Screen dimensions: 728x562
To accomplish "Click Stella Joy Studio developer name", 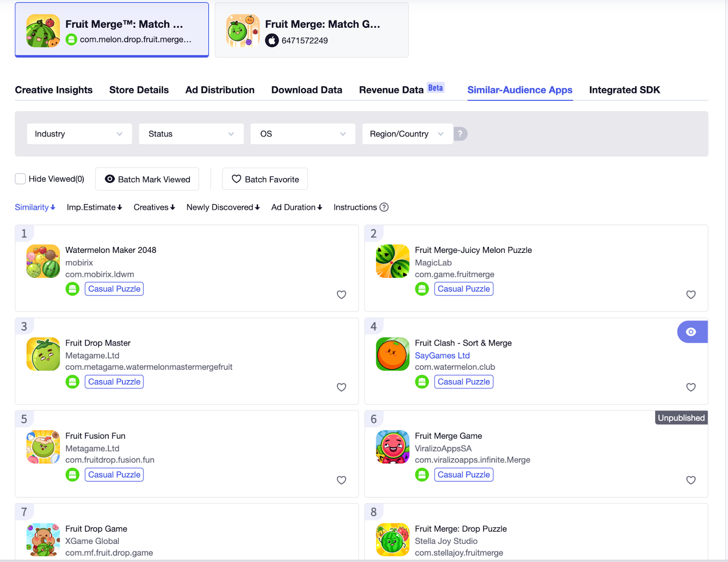I will pyautogui.click(x=446, y=541).
